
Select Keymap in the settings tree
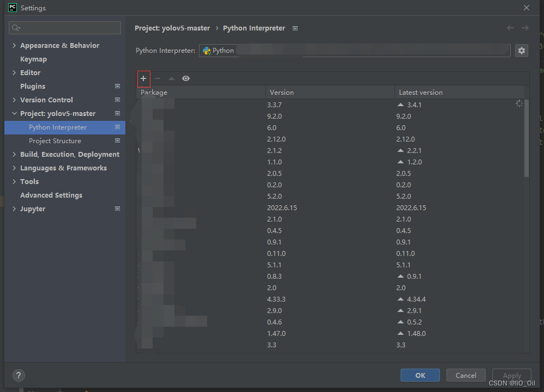(x=33, y=59)
